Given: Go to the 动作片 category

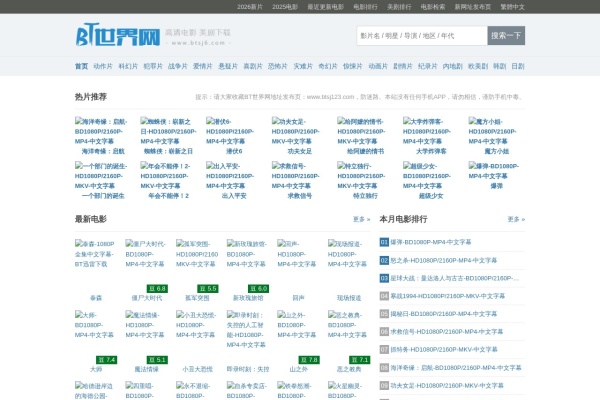Looking at the screenshot, I should (103, 66).
